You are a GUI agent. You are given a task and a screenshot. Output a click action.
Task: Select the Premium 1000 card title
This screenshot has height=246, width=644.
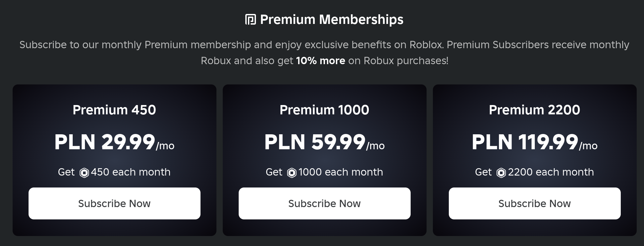point(324,110)
